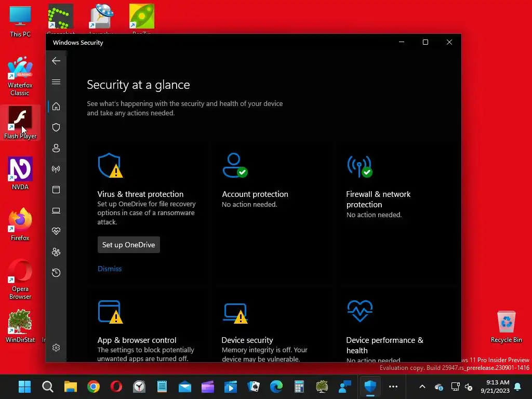Launch Opera from the taskbar
Image resolution: width=532 pixels, height=399 pixels.
pos(116,387)
